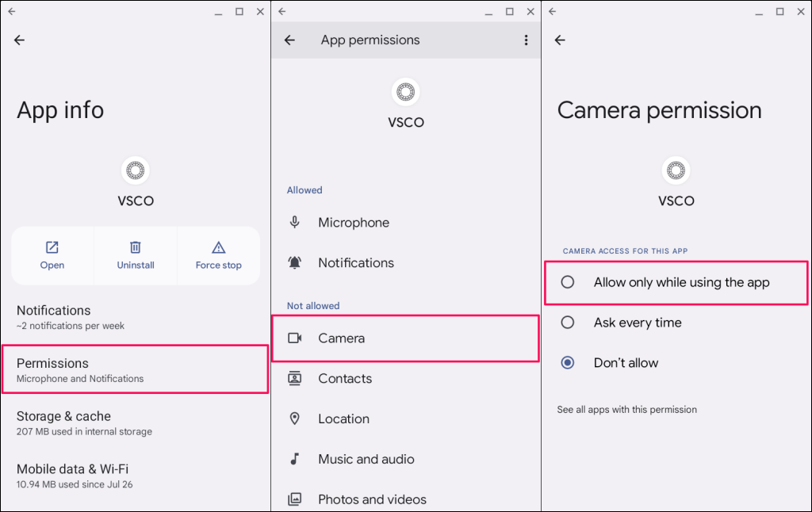Open See all apps with this permission
The height and width of the screenshot is (512, 812).
point(626,410)
